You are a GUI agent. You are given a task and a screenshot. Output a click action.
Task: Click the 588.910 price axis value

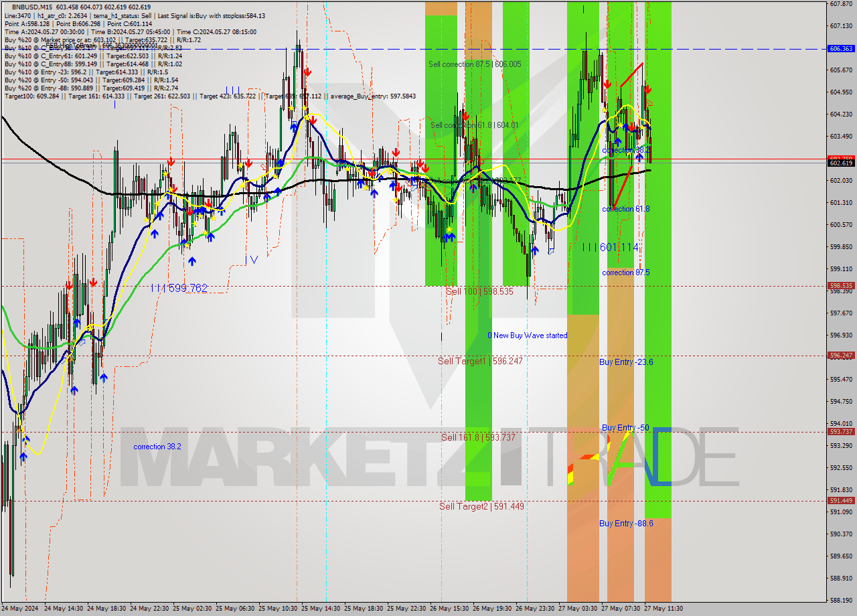[841, 579]
